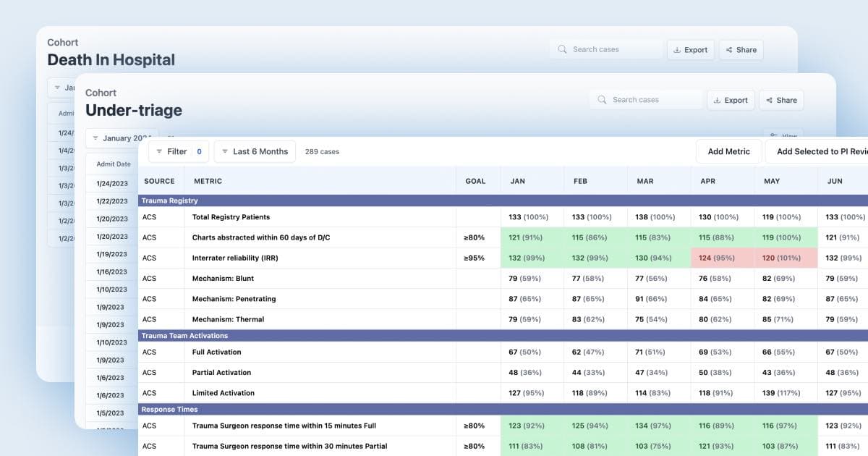Click the download icon on Death In Hospital Export
Image resolution: width=868 pixels, height=456 pixels.
(677, 50)
